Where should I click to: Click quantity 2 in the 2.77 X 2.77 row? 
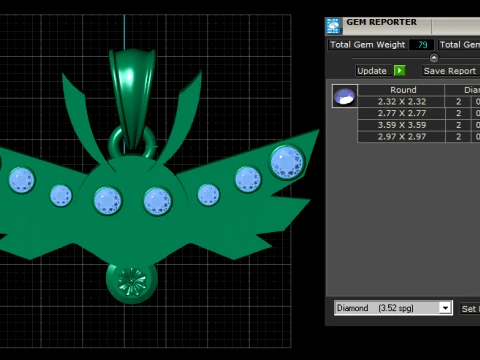(458, 113)
